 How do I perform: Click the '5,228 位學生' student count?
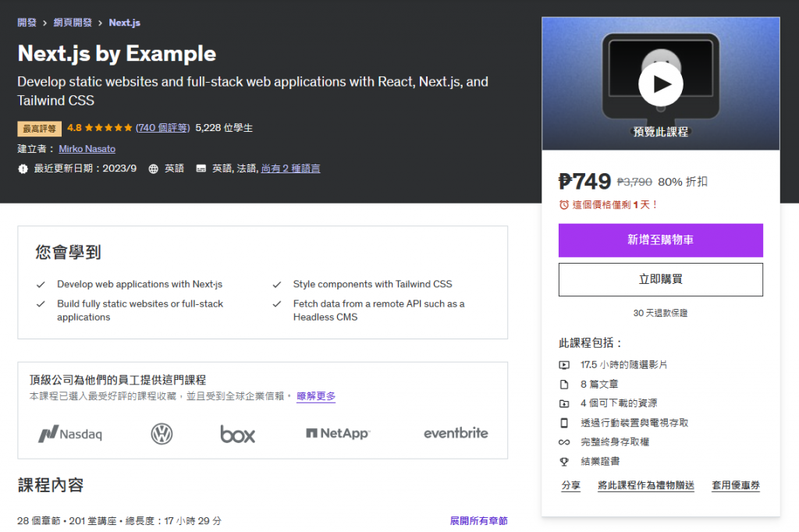click(224, 127)
